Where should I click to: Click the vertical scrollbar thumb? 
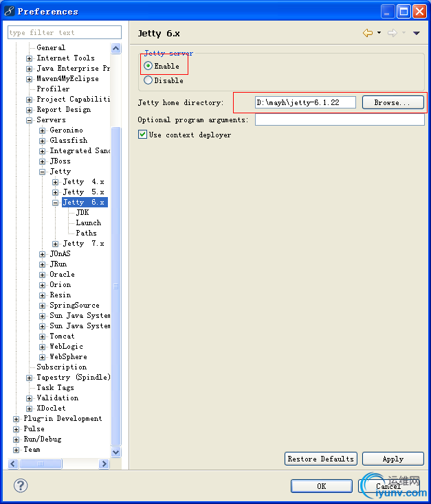pyautogui.click(x=116, y=286)
